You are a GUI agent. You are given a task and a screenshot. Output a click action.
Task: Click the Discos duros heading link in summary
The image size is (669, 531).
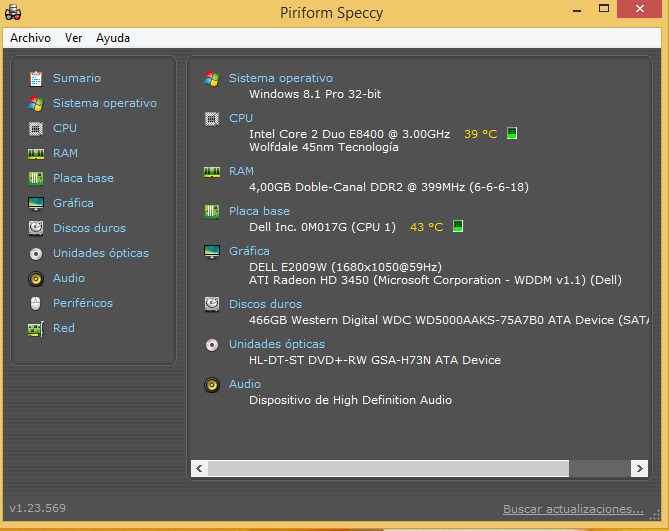(265, 305)
